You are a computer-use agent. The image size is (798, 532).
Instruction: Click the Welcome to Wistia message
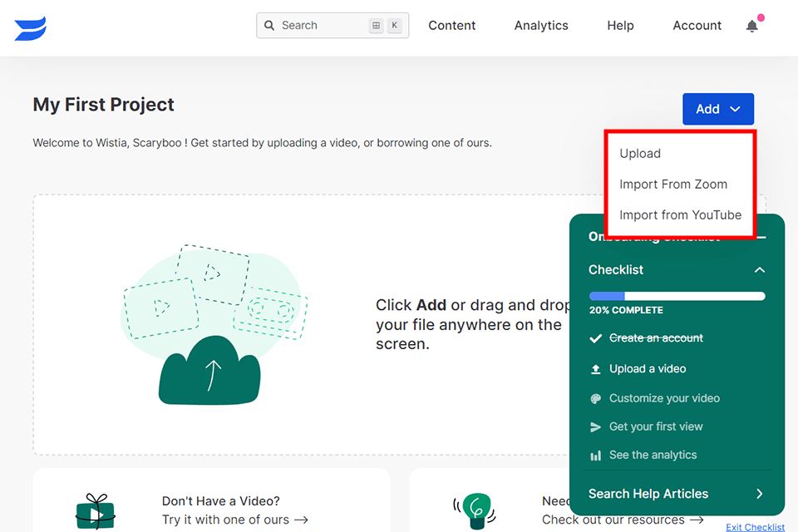tap(262, 143)
